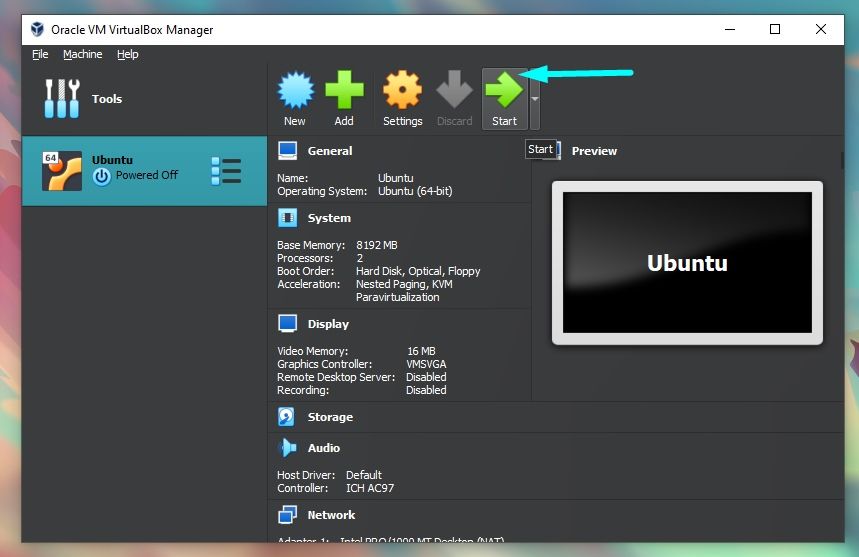Click the "ICH AC97" audio controller value
This screenshot has width=859, height=557.
(x=370, y=488)
